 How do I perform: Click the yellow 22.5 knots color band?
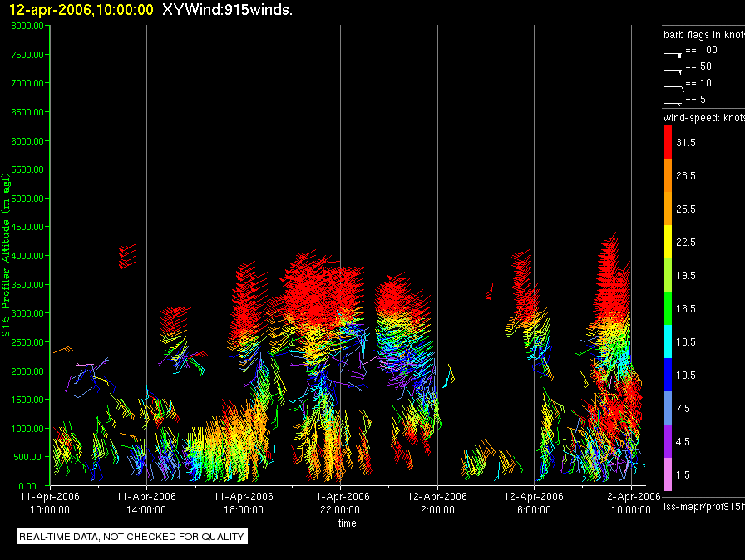click(668, 242)
